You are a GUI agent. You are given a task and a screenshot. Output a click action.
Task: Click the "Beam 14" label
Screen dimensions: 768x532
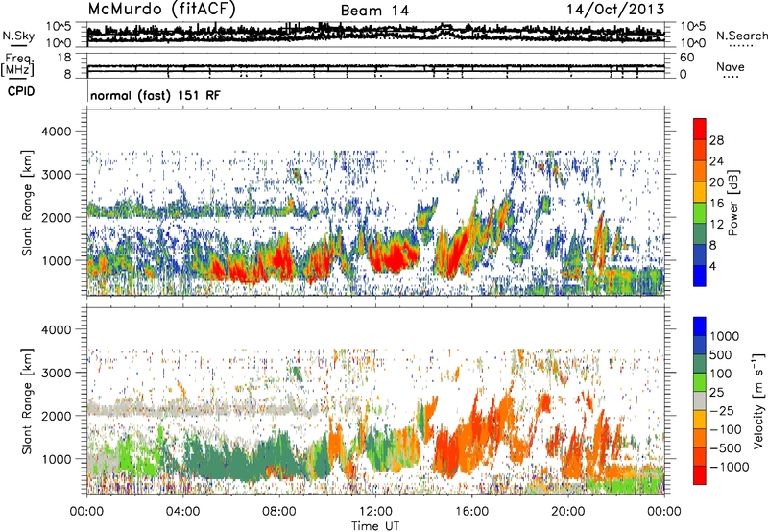tap(374, 11)
